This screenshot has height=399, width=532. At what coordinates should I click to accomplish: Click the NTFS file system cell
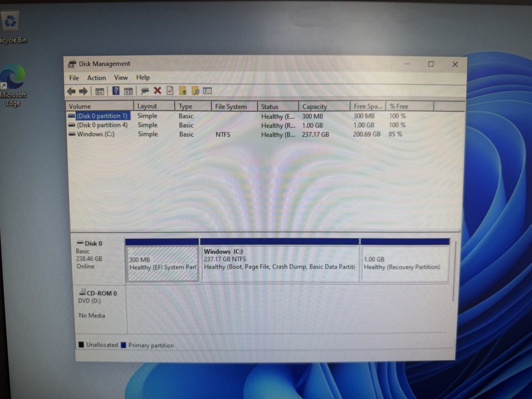[x=223, y=134]
